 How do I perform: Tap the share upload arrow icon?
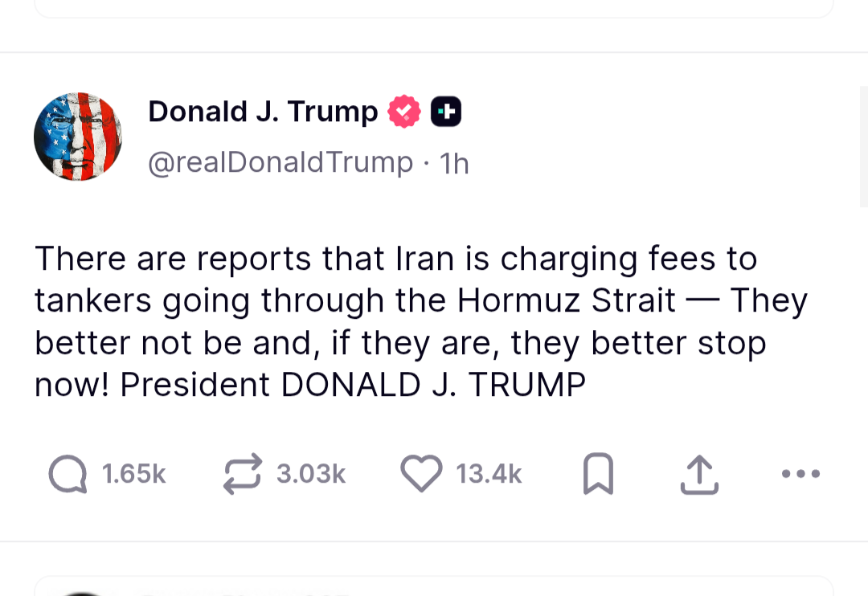tap(698, 474)
